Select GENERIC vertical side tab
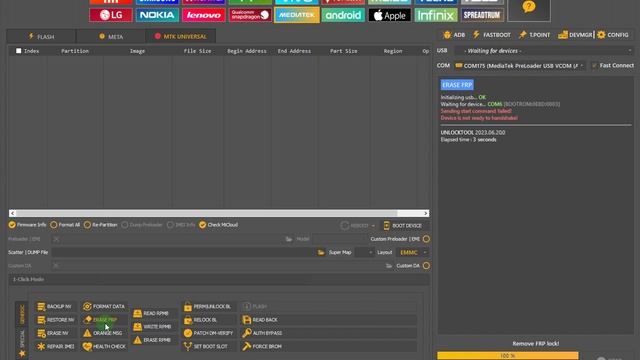 tap(22, 313)
